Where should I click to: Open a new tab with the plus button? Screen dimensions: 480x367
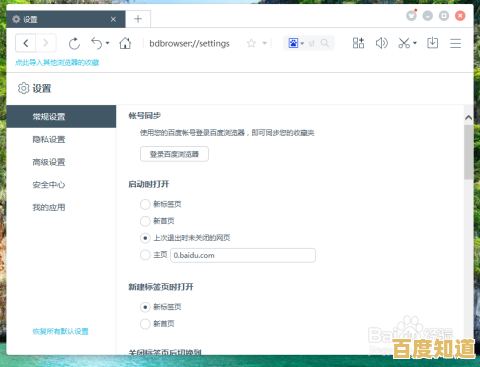tap(138, 19)
